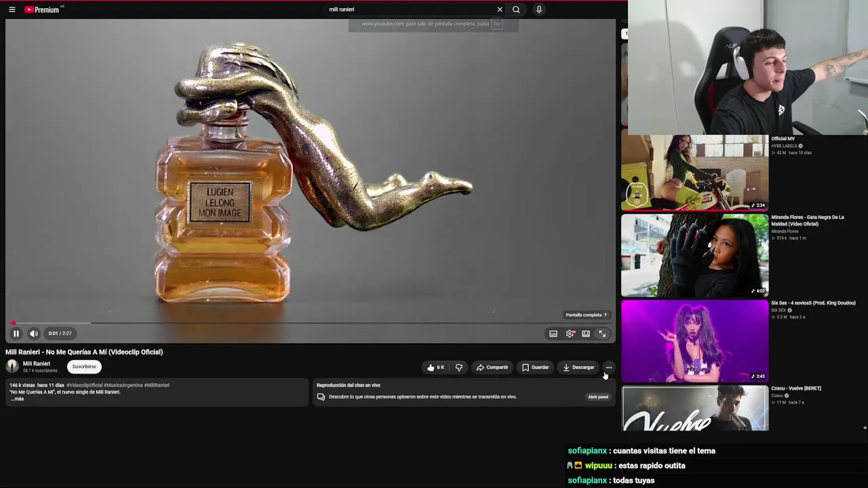
Task: Open the Coscu 'Vuelve' video thumbnail
Action: tap(695, 408)
